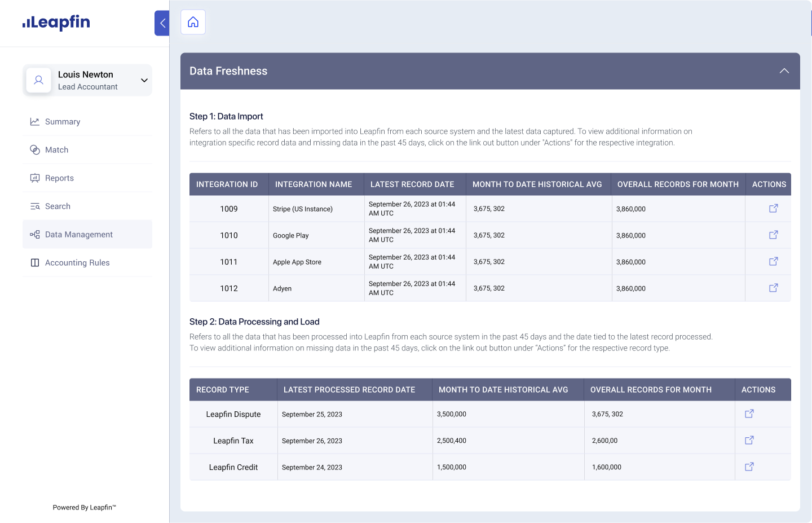The width and height of the screenshot is (812, 523).
Task: Click the Powered By Leapfin text
Action: 84,507
